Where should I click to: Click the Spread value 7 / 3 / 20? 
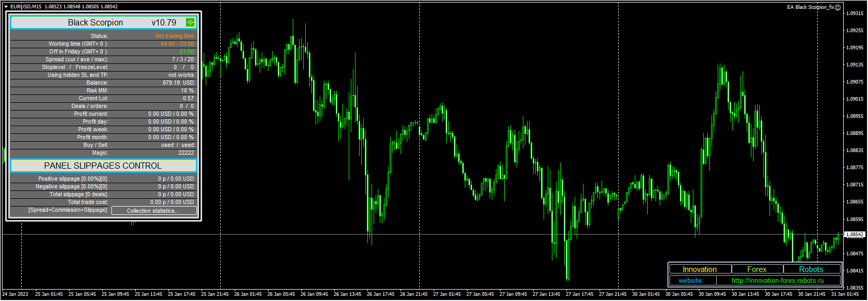[x=183, y=60]
